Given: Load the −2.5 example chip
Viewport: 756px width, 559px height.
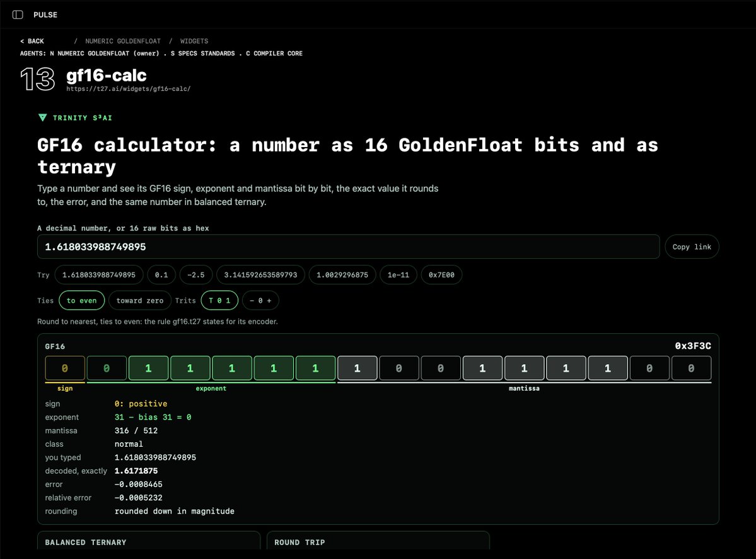Looking at the screenshot, I should [x=195, y=274].
